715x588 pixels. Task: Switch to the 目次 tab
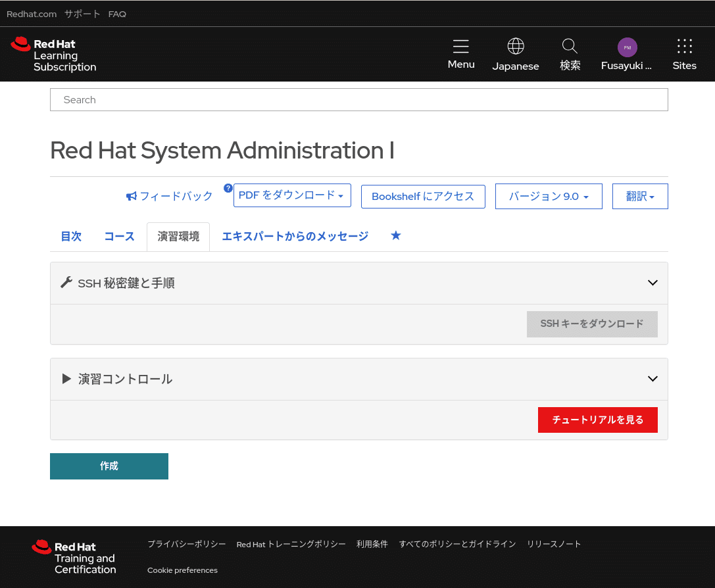point(71,237)
